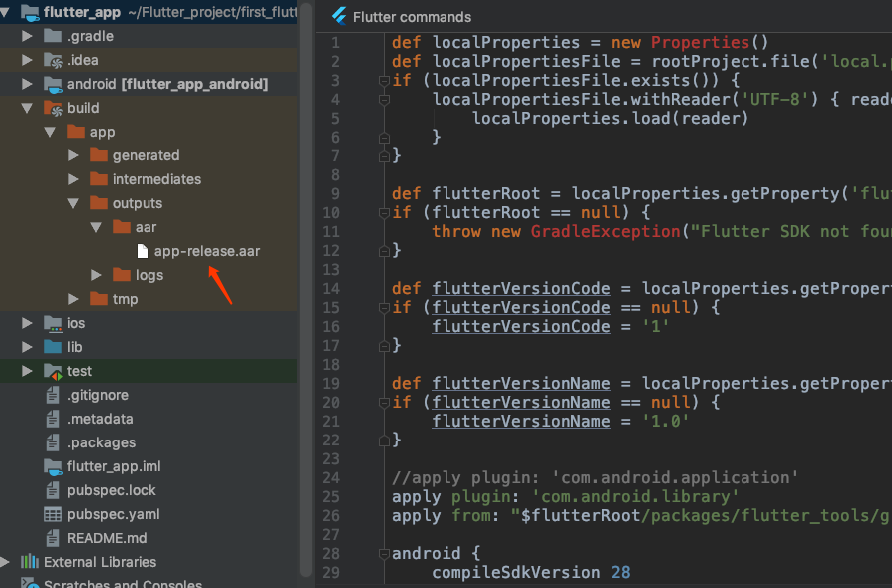Click the .packages file icon

53,441
